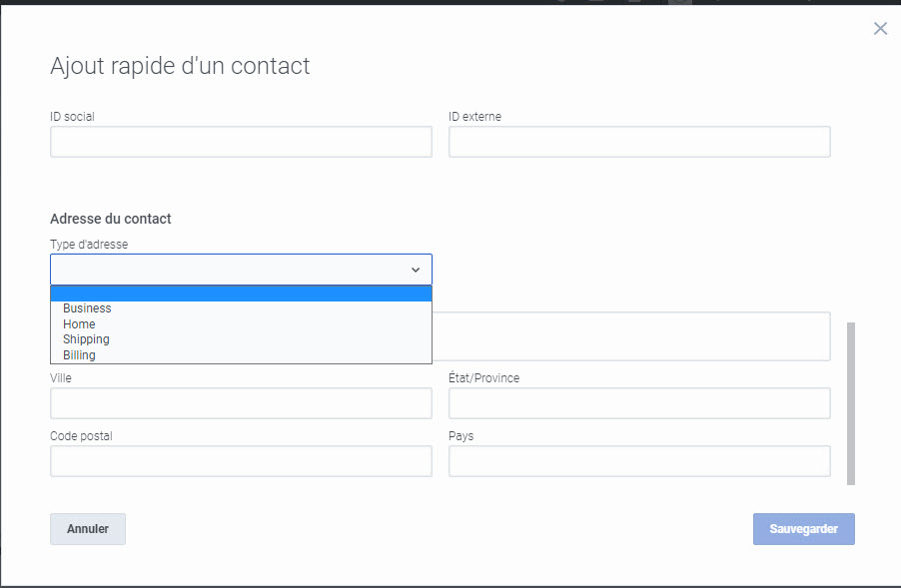Click the Annuler button
Screen dimensions: 901x588
coord(87,529)
